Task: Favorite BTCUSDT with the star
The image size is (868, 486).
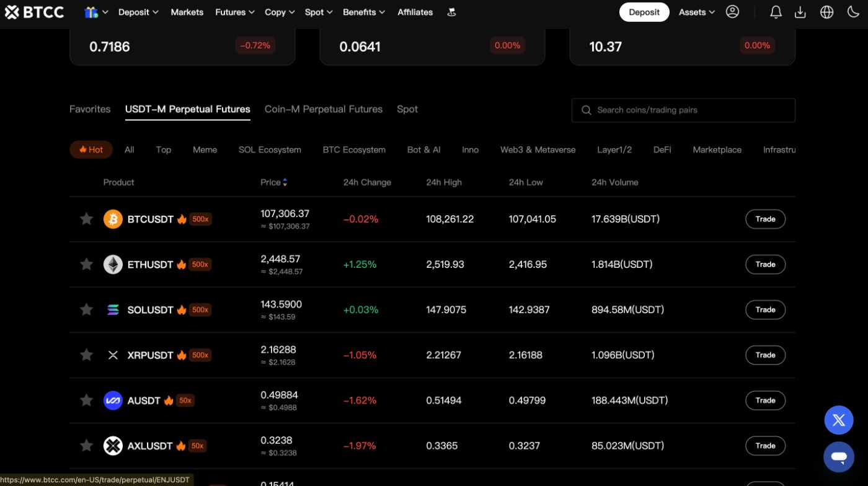Action: 86,219
